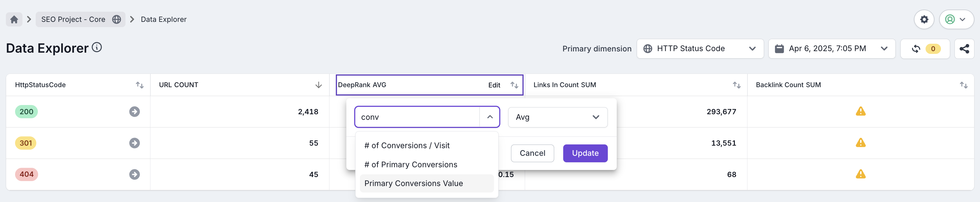The width and height of the screenshot is (980, 202).
Task: Go to the home breadcrumb icon
Action: click(14, 19)
